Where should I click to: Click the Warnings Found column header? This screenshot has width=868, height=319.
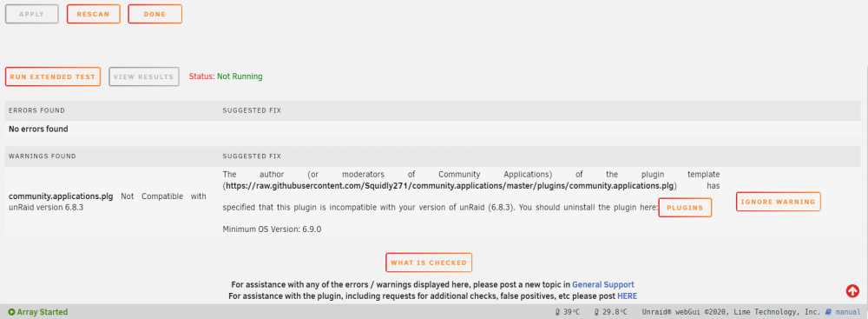click(x=42, y=156)
